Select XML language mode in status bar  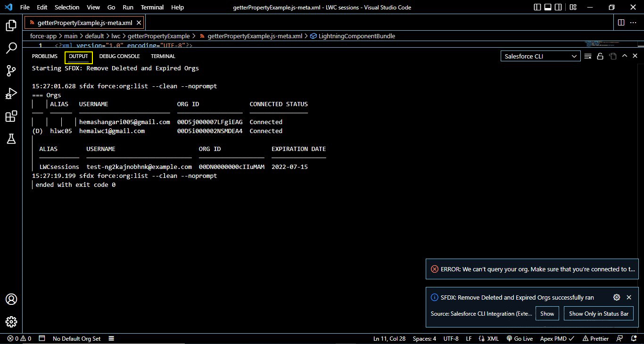click(488, 339)
